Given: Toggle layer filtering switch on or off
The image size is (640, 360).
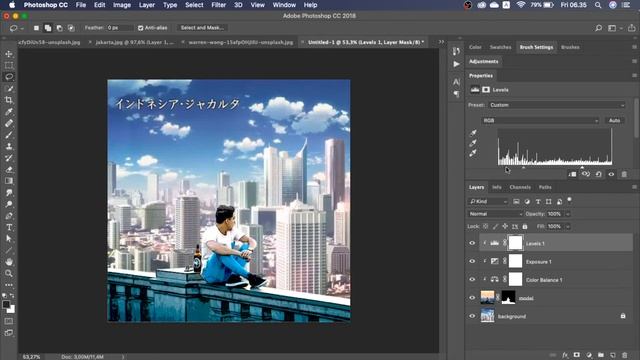Looking at the screenshot, I should [x=569, y=200].
